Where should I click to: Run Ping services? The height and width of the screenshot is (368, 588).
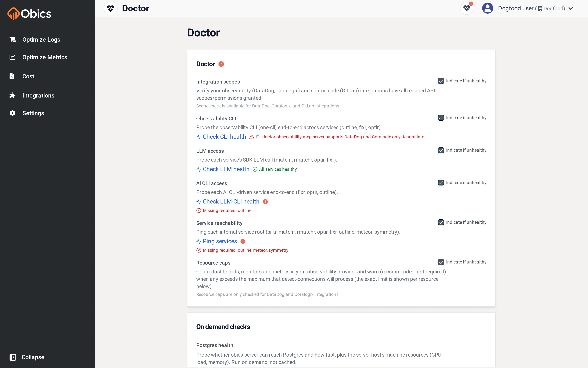tap(220, 241)
